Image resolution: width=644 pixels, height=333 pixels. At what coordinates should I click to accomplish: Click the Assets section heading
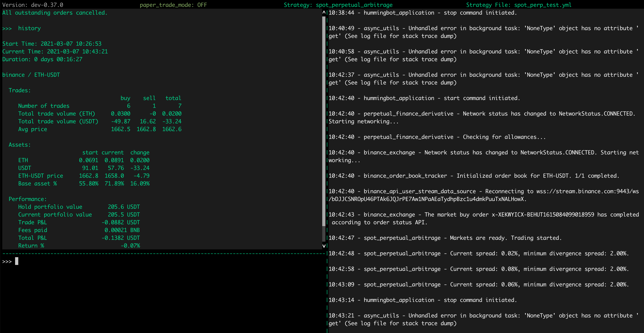point(19,144)
